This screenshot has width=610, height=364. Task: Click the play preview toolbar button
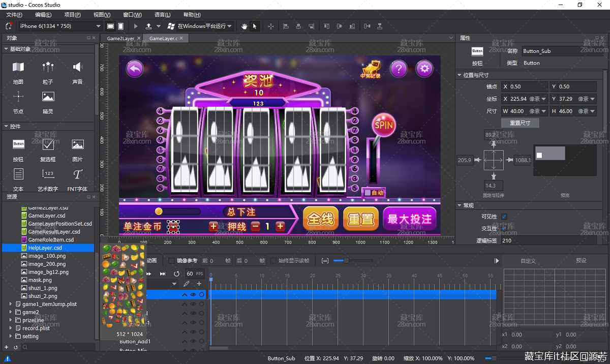[136, 26]
